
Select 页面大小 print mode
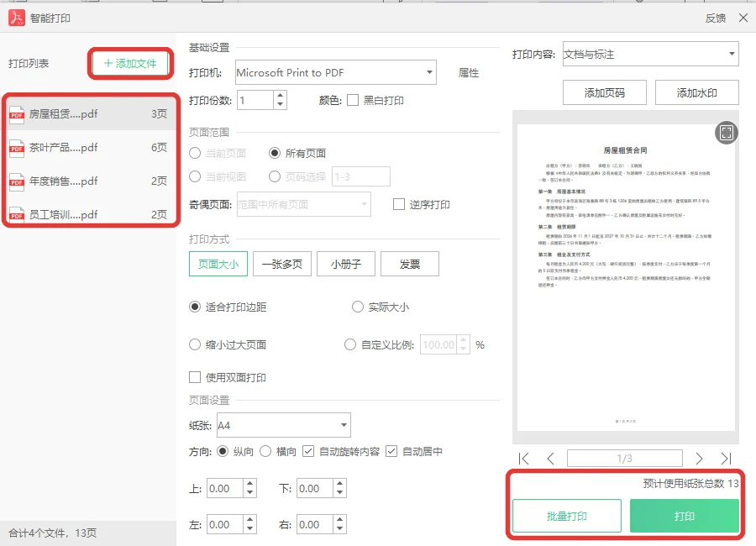(218, 264)
